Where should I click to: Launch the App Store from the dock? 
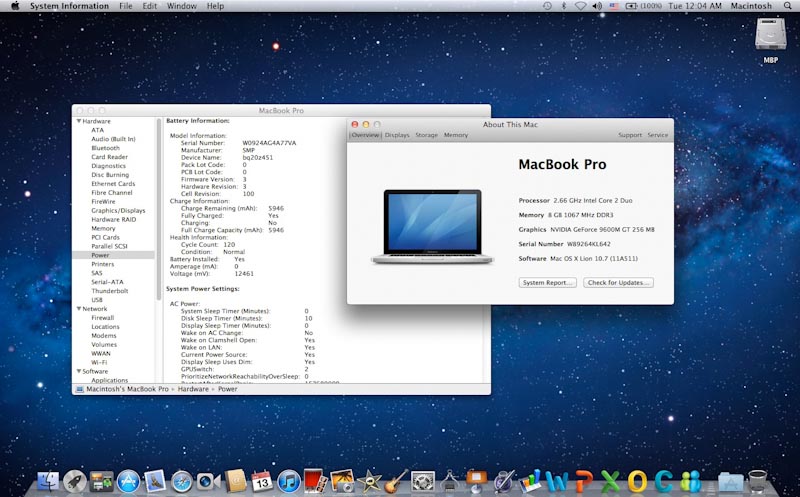128,481
